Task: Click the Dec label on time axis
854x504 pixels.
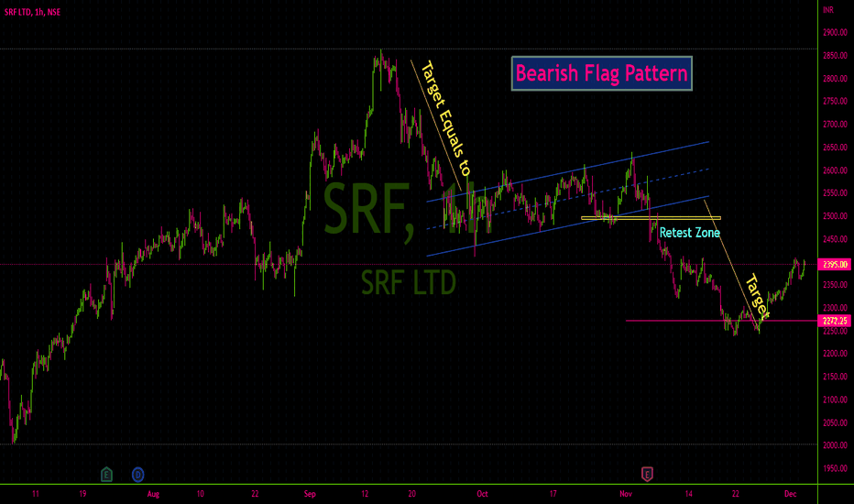Action: [790, 494]
